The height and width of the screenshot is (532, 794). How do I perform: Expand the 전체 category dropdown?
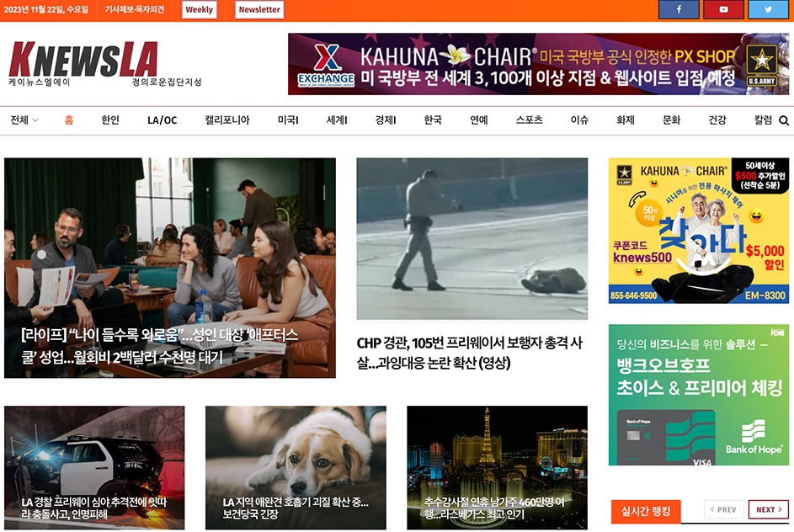click(x=23, y=120)
